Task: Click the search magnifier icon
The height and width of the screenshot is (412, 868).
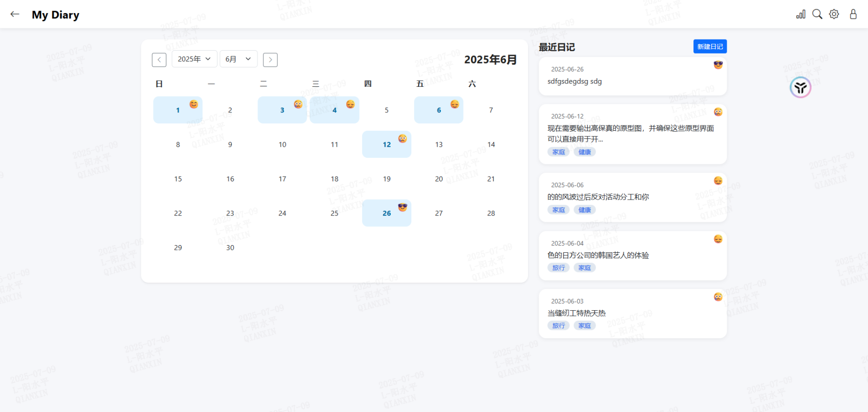Action: (x=817, y=14)
